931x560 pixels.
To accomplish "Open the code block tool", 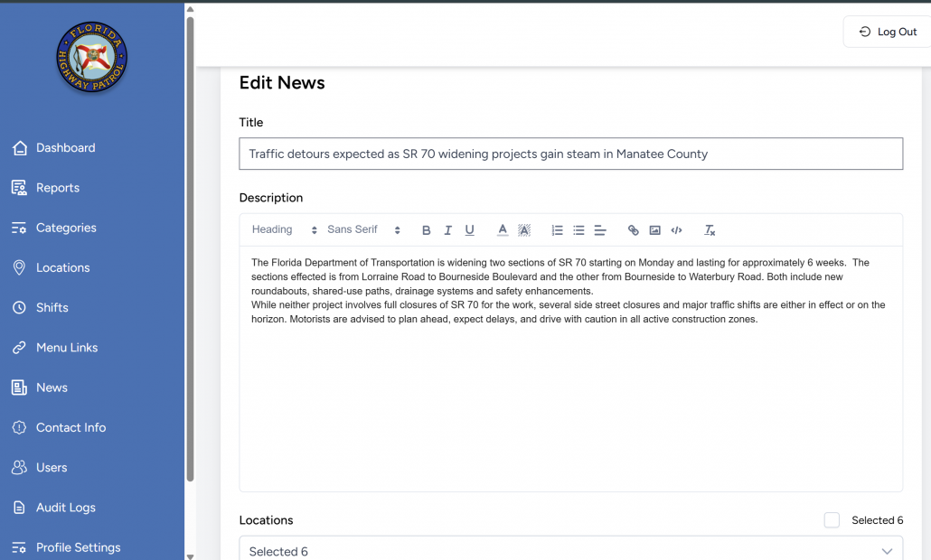I will coord(676,230).
